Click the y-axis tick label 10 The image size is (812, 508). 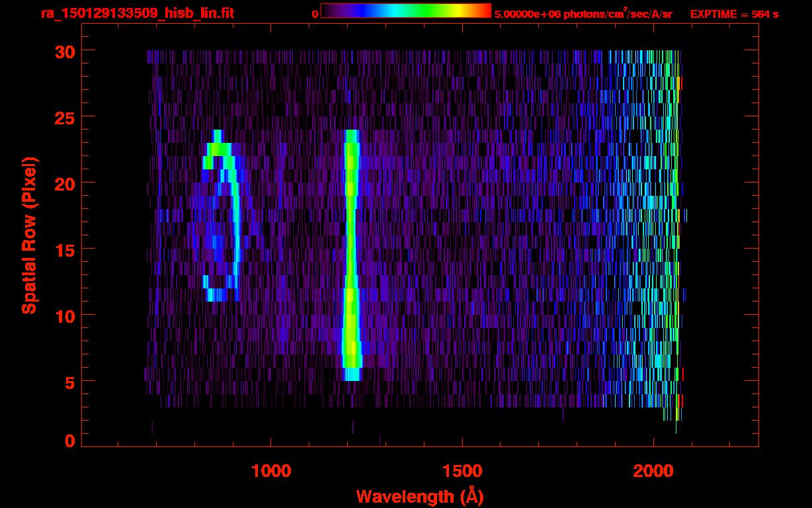(x=63, y=316)
